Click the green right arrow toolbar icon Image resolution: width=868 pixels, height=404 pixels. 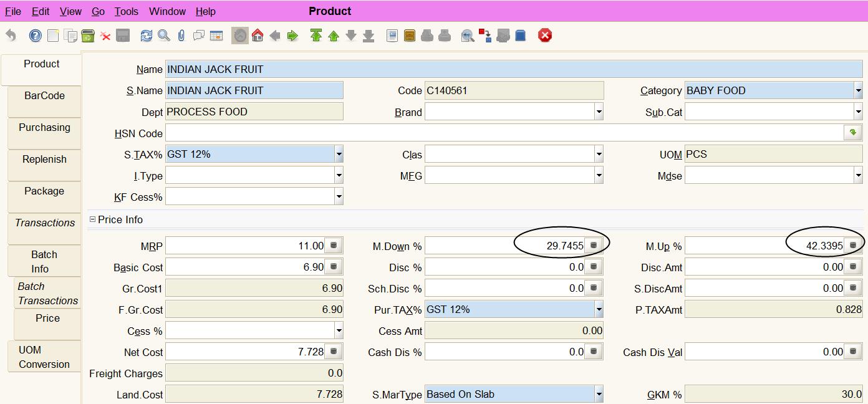292,36
